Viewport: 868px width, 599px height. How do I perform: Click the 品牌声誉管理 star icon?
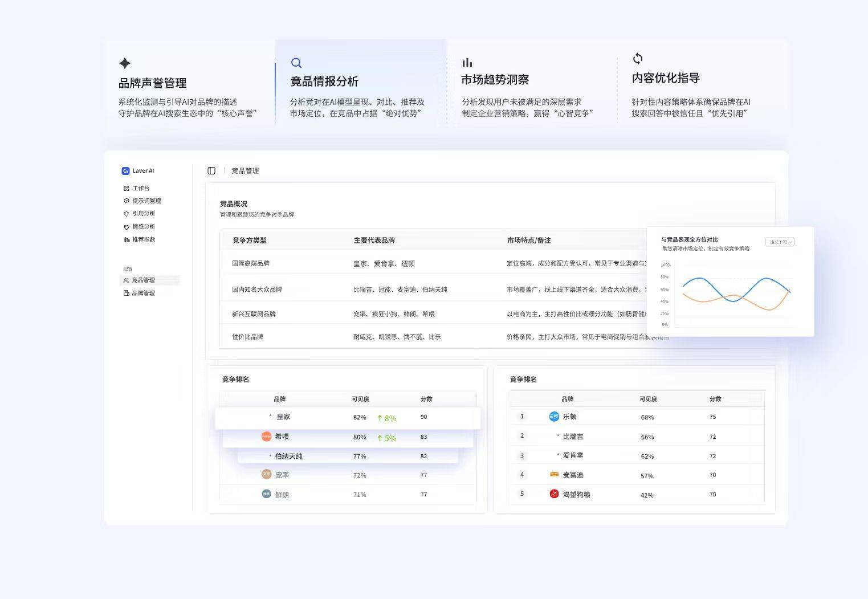pos(125,63)
